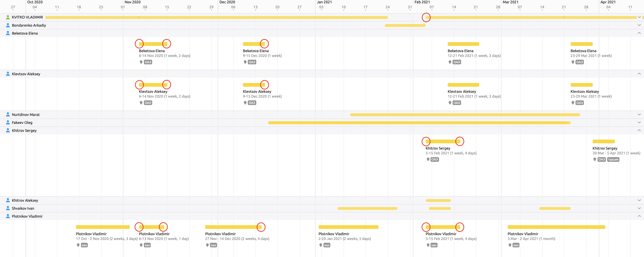Click person icon next to Klevtsov Aleksey row
Image resolution: width=644 pixels, height=257 pixels.
tap(8, 74)
